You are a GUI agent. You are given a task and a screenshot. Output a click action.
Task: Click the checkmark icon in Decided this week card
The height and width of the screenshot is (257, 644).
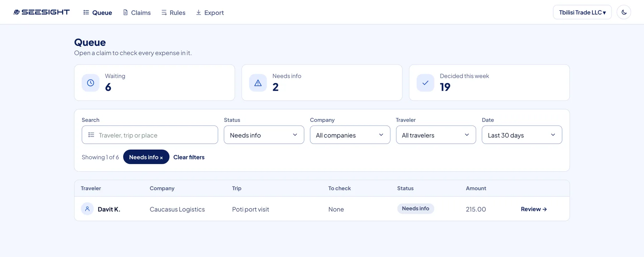coord(425,83)
